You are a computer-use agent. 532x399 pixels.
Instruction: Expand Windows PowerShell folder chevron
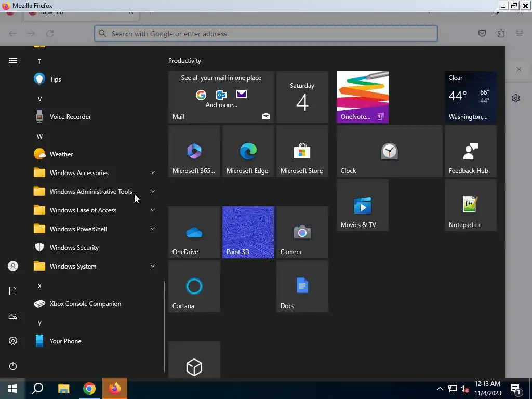pos(153,229)
